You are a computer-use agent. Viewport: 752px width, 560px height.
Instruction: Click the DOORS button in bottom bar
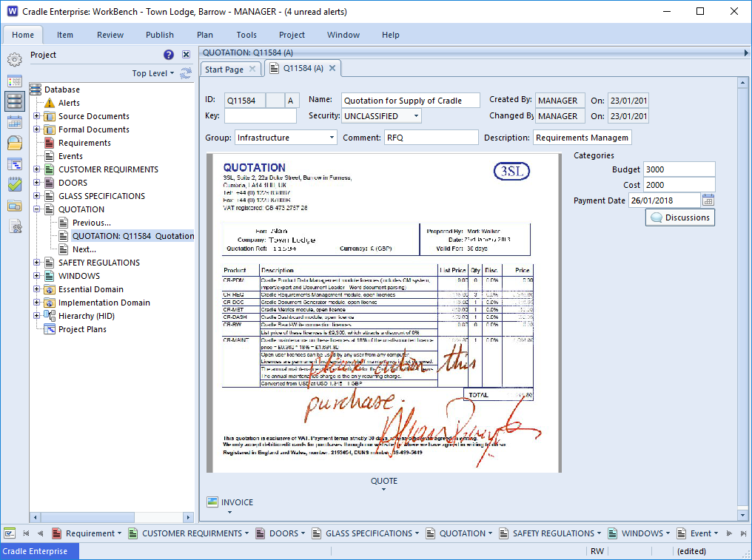pos(281,533)
